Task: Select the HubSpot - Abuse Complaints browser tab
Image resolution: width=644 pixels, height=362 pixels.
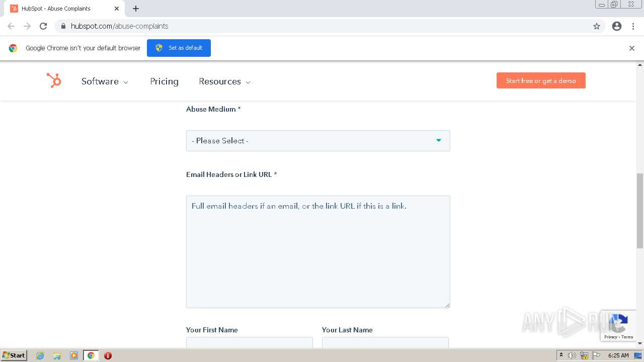Action: click(64, 9)
